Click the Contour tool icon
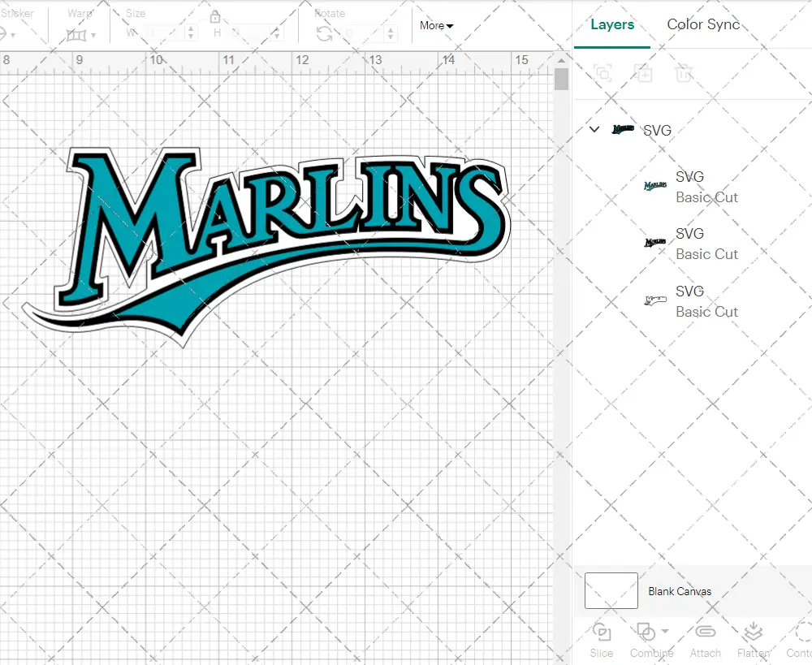The image size is (812, 665). (x=802, y=632)
